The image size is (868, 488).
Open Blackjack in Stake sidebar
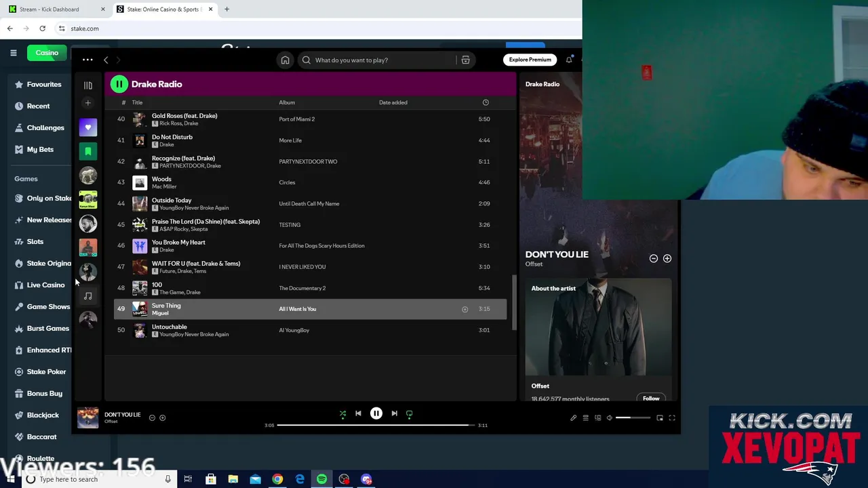click(x=37, y=415)
